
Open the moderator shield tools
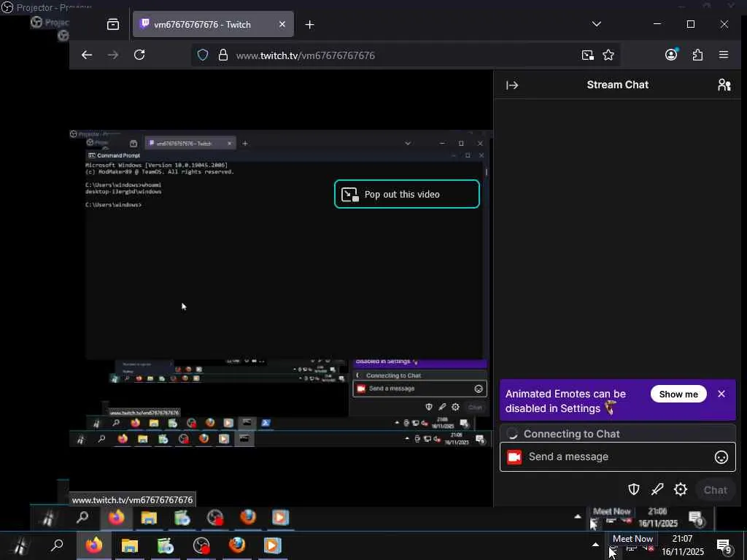tap(634, 489)
